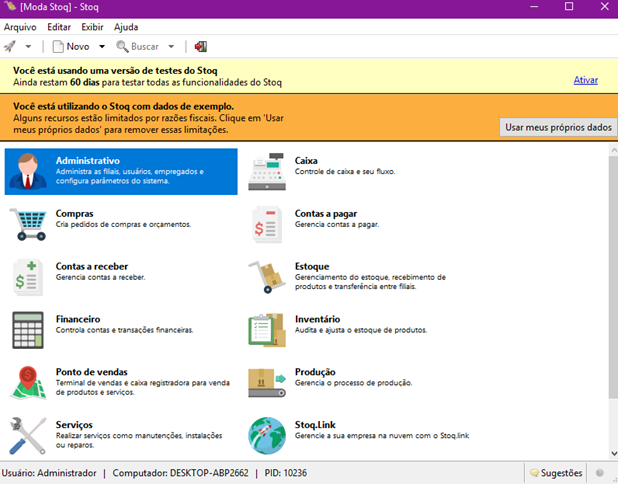618x484 pixels.
Task: Select the Ponto de vendas title text
Action: (91, 372)
